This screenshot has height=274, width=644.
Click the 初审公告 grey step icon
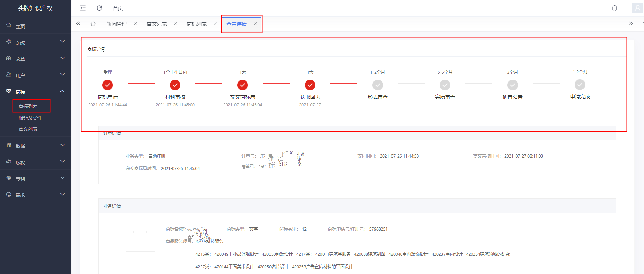pos(512,85)
